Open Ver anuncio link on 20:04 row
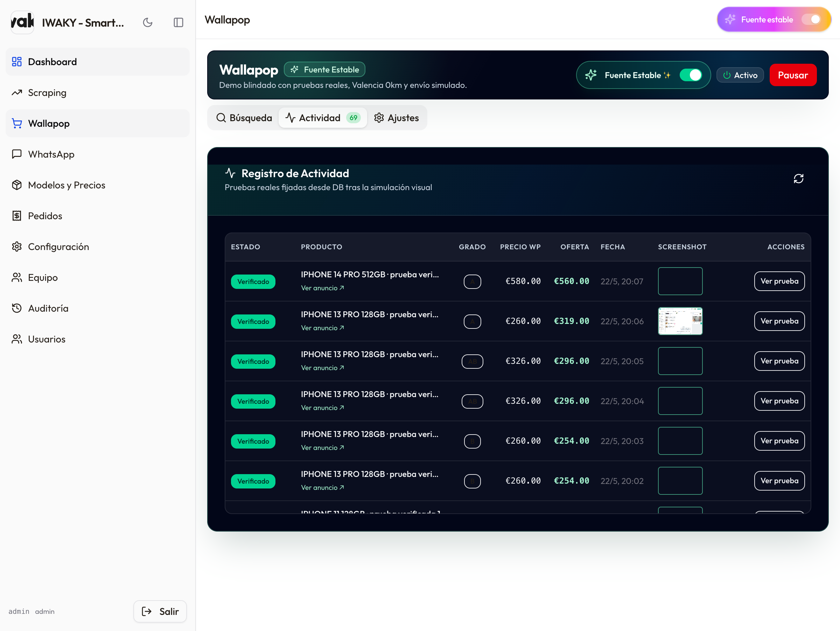 322,408
